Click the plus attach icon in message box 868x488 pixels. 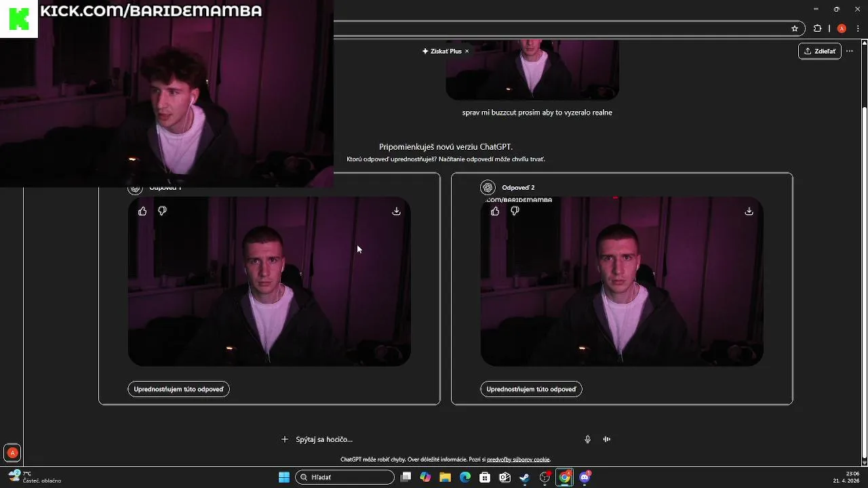[x=285, y=439]
